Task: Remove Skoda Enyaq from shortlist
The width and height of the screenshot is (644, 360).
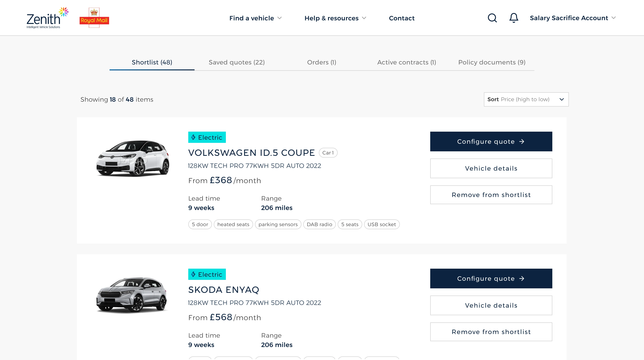Action: [x=491, y=332]
